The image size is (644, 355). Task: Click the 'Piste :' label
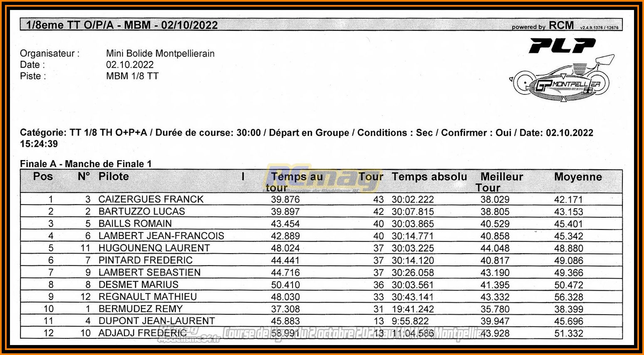[x=33, y=76]
